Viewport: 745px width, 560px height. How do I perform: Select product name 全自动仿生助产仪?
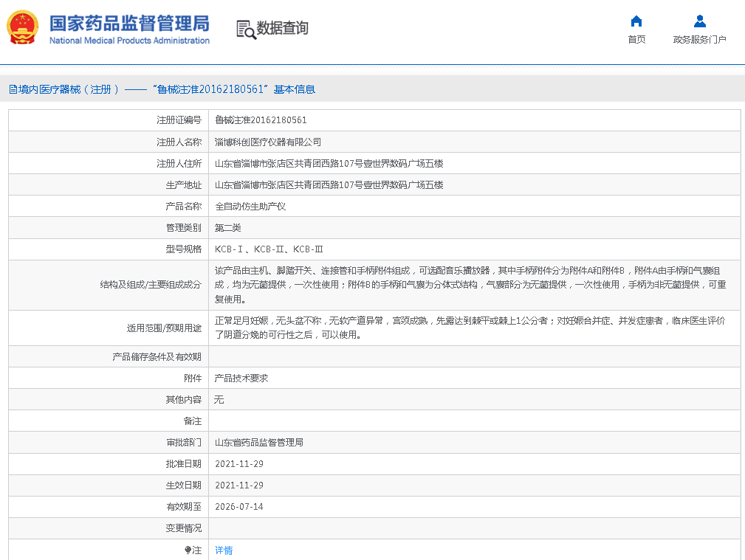[250, 207]
